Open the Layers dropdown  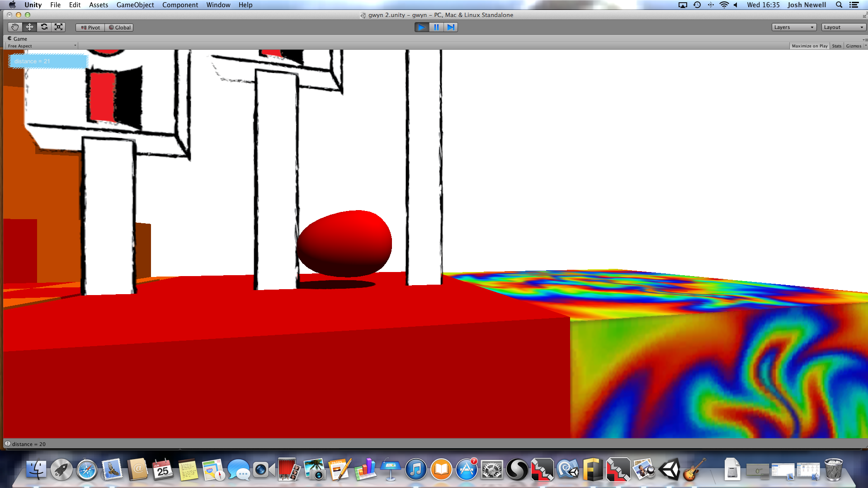click(x=794, y=27)
